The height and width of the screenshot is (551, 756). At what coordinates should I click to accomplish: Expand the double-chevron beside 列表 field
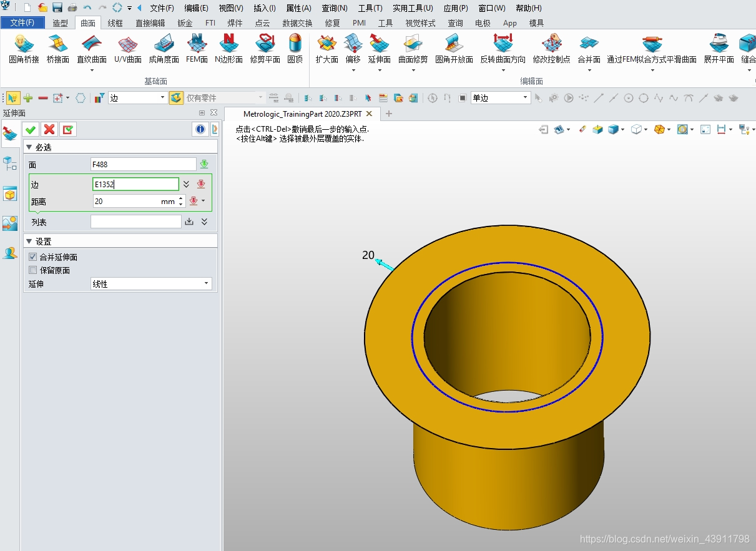(x=204, y=222)
